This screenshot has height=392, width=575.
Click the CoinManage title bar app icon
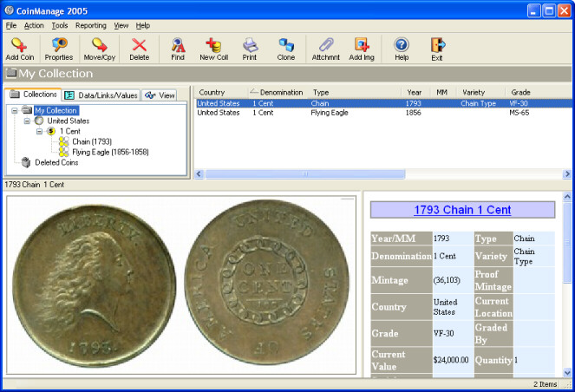click(x=9, y=10)
